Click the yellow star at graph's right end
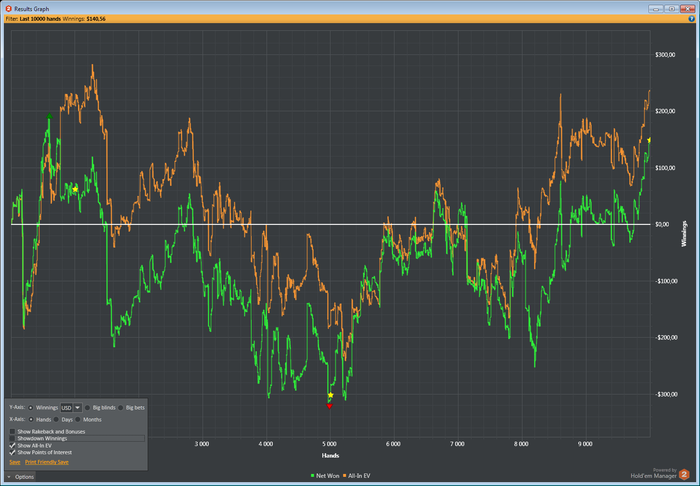The width and height of the screenshot is (700, 486). (x=649, y=140)
